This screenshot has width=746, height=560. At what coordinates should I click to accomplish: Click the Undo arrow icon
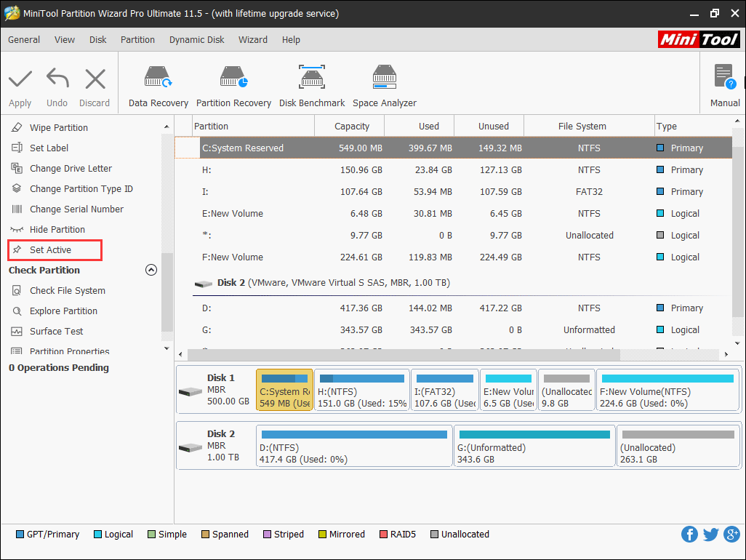click(x=57, y=78)
